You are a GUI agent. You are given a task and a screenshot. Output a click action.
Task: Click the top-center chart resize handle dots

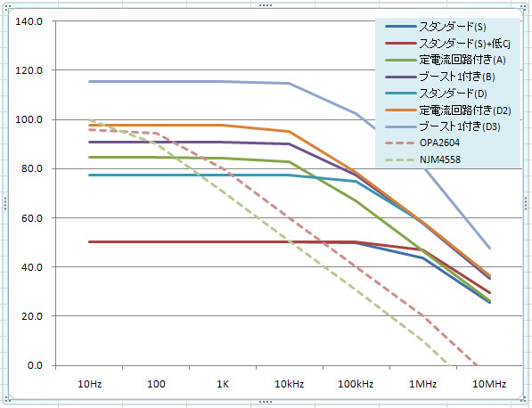pyautogui.click(x=266, y=5)
